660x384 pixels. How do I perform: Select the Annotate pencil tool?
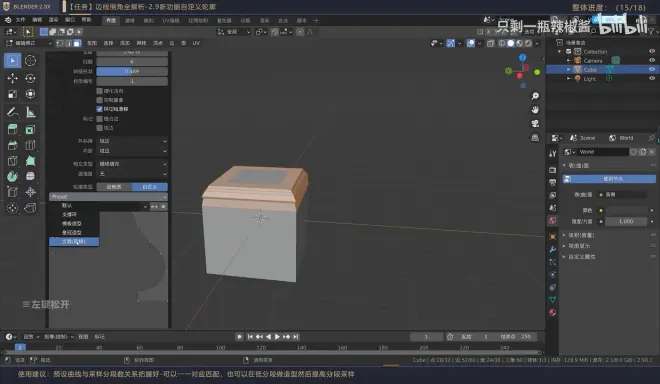coord(13,112)
